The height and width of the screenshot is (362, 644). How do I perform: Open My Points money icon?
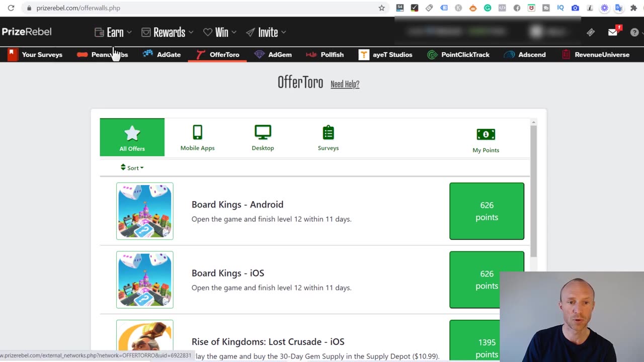pyautogui.click(x=486, y=140)
